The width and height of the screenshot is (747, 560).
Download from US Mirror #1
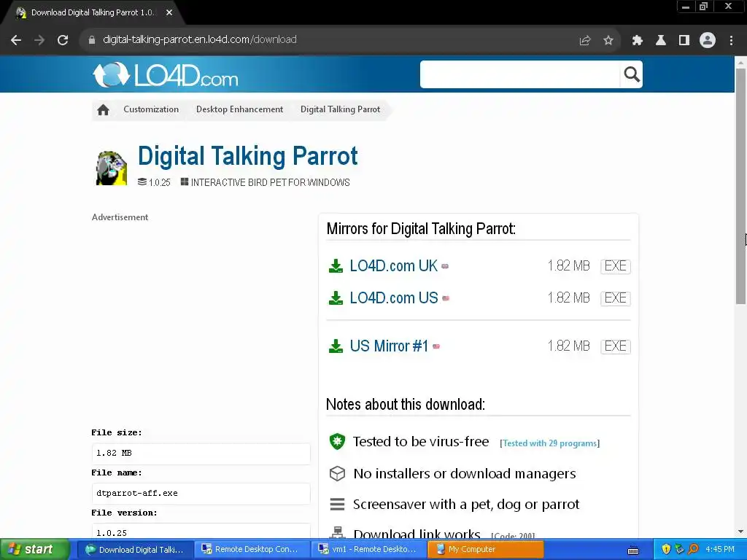[x=389, y=346]
